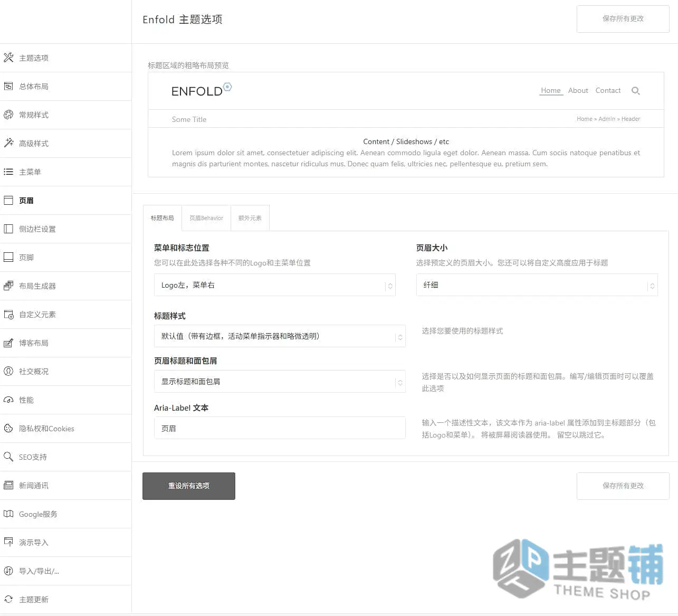Screen dimensions: 678x616
Task: Select 侧边栏设置 menu entry
Action: (x=65, y=229)
